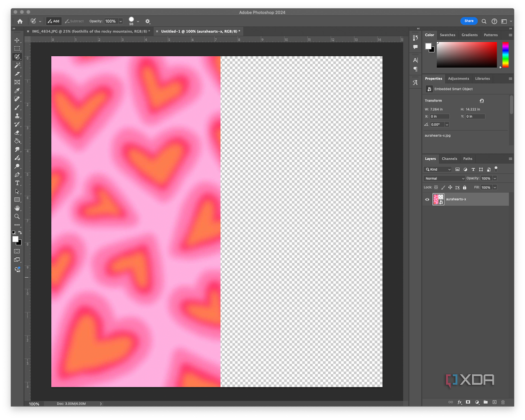
Task: Open brush settings gear in options bar
Action: [x=147, y=21]
